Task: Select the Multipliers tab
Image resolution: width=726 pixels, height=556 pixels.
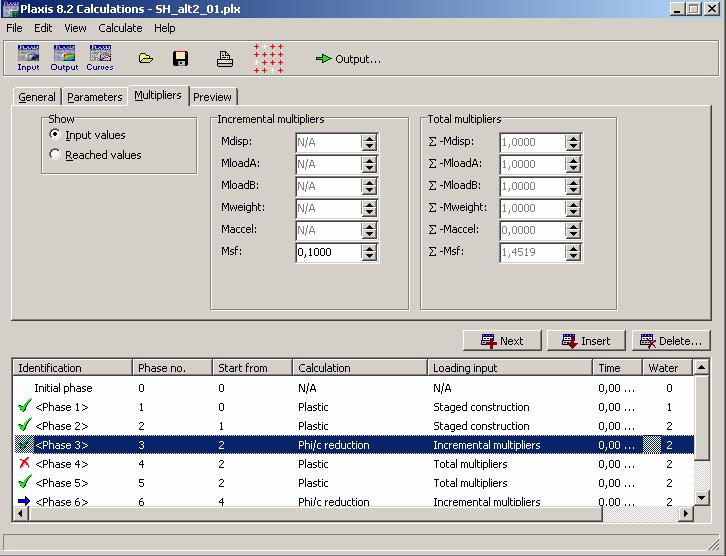Action: pyautogui.click(x=157, y=95)
